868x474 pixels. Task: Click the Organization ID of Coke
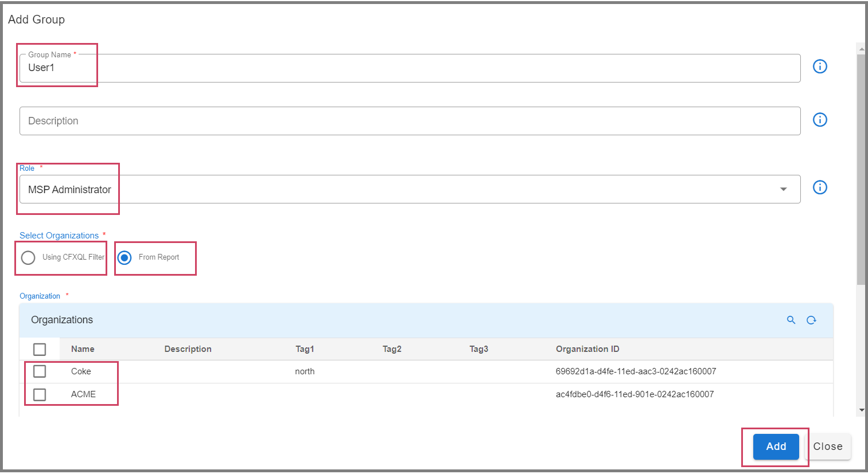636,371
